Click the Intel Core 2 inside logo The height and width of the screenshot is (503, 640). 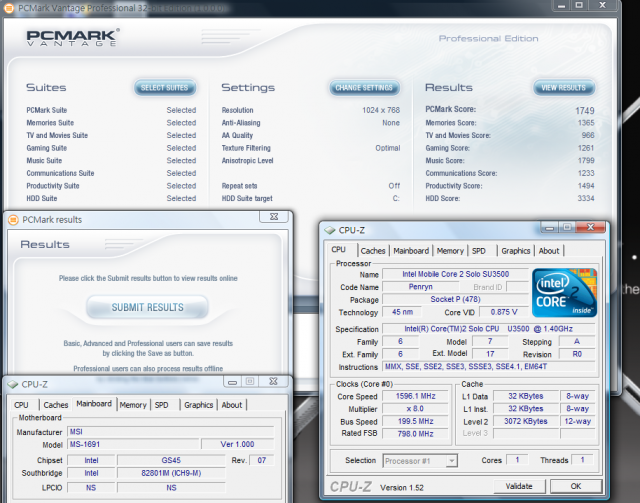(x=564, y=292)
